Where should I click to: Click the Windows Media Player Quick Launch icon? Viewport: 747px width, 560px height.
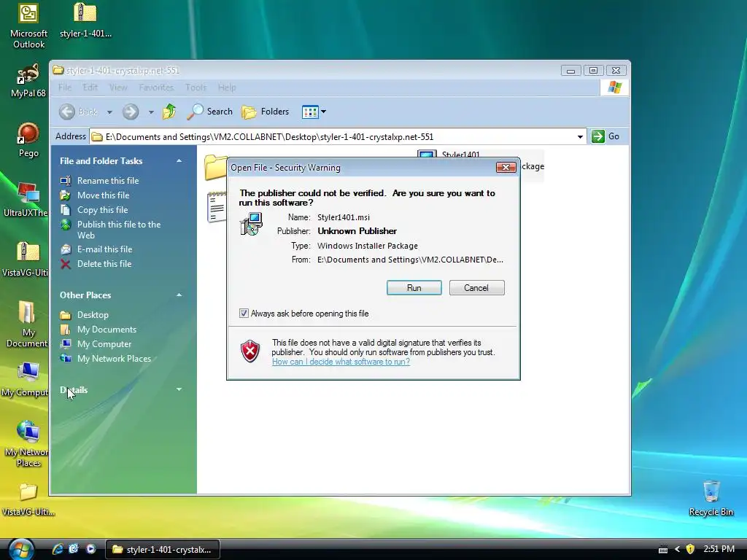coord(90,549)
